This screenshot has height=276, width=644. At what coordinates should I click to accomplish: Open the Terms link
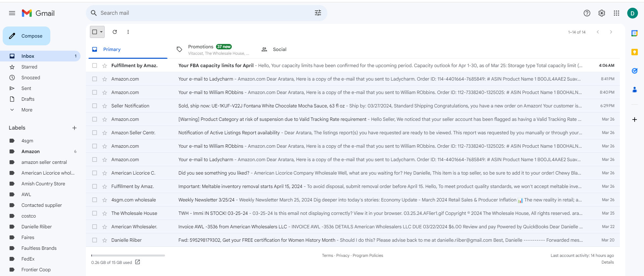click(x=327, y=256)
